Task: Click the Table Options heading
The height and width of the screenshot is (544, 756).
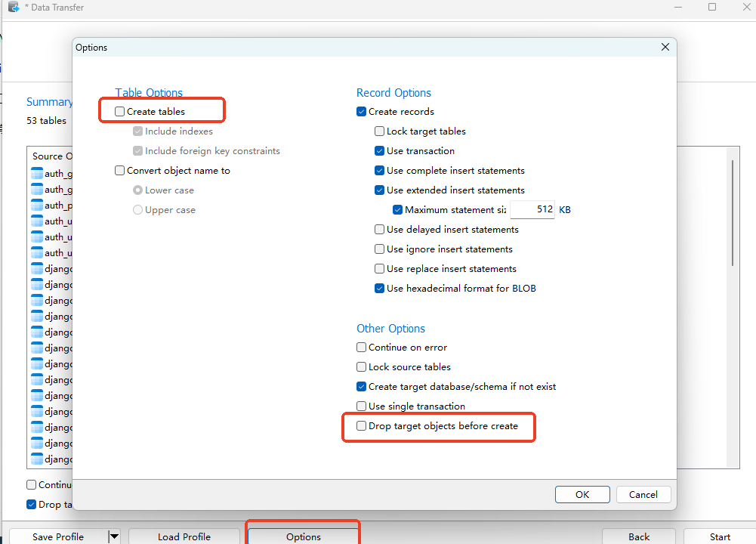Action: pos(149,93)
